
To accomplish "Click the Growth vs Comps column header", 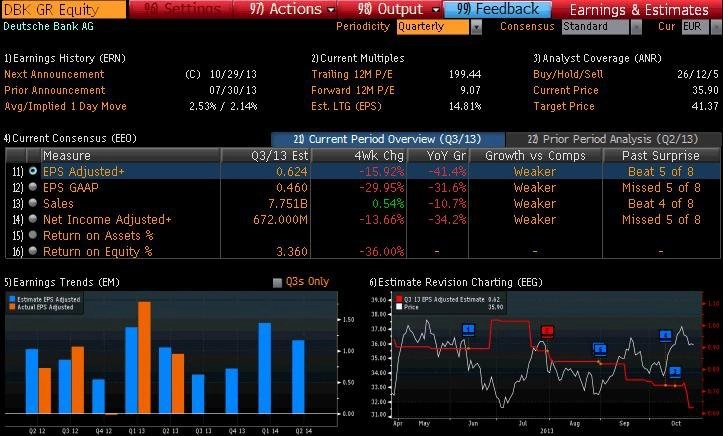I will [535, 156].
